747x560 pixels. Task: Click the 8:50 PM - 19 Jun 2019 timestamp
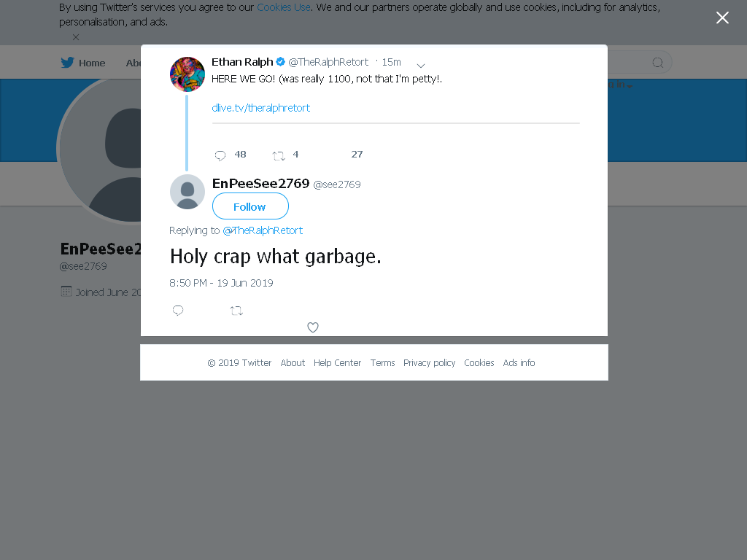pyautogui.click(x=221, y=283)
